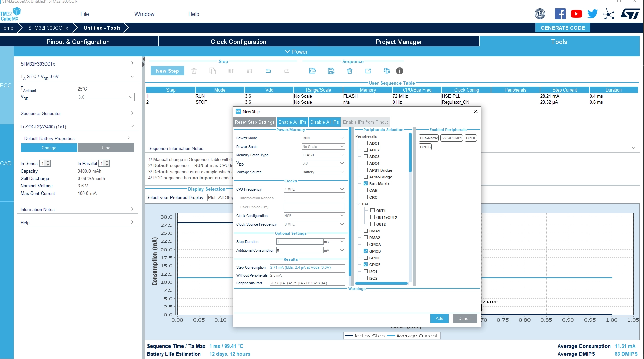Open the VDD 3.6 dropdown in left panel

point(106,97)
